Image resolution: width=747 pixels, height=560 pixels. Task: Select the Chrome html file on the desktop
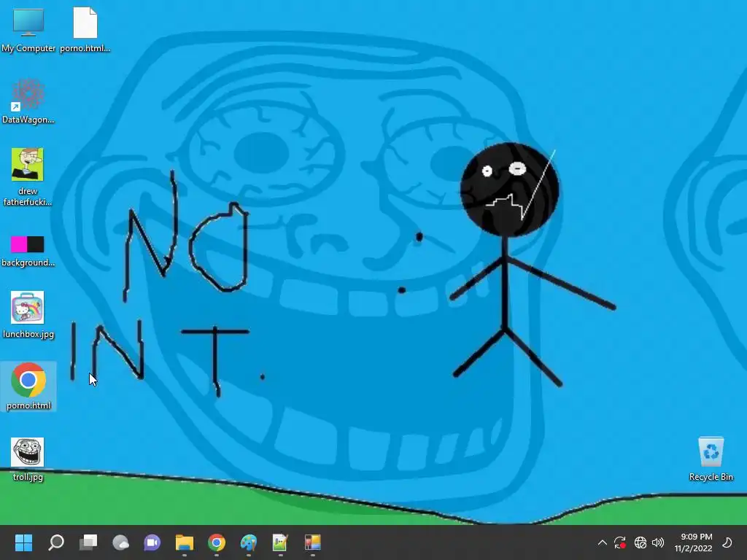coord(28,379)
